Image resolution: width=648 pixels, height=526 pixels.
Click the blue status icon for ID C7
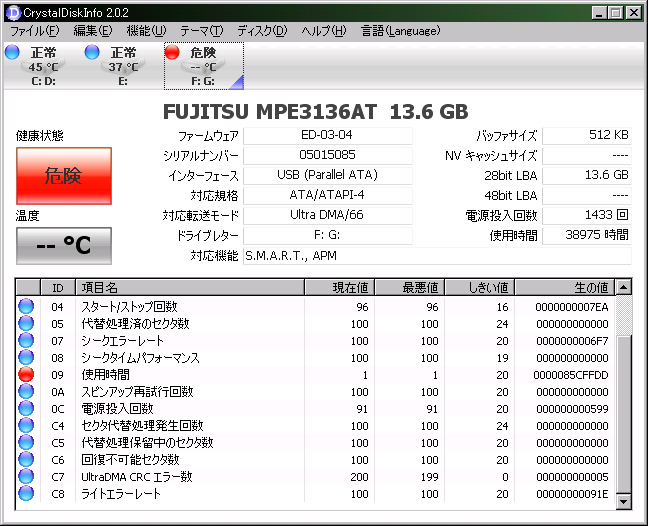[x=26, y=476]
